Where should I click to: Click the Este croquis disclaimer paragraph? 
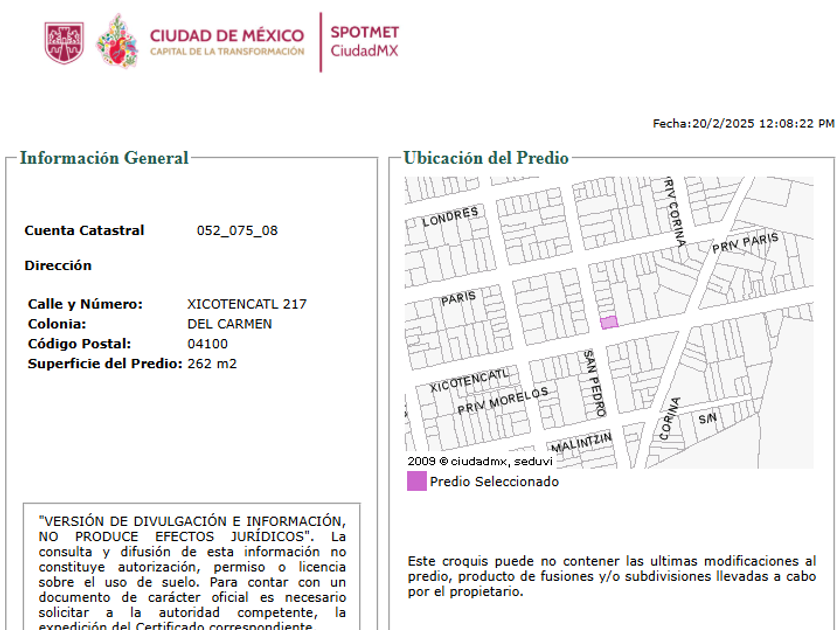(612, 576)
